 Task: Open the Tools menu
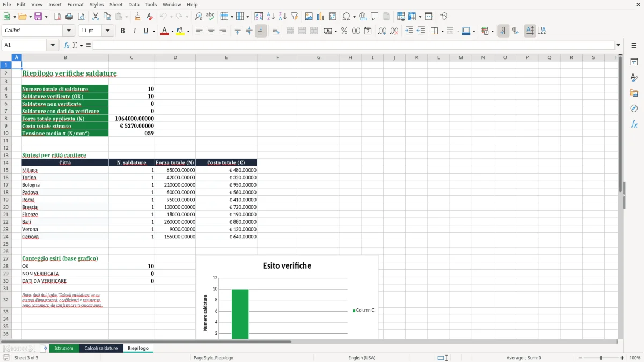[151, 4]
